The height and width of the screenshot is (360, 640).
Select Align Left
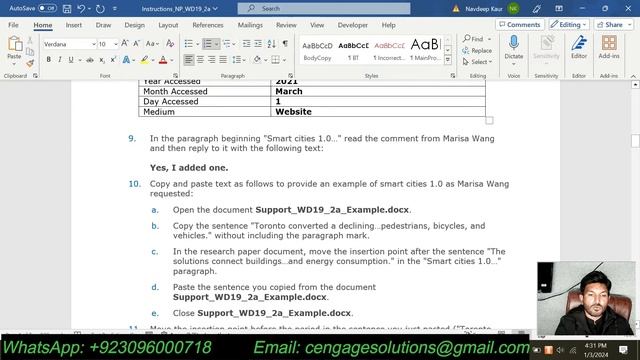(x=189, y=60)
